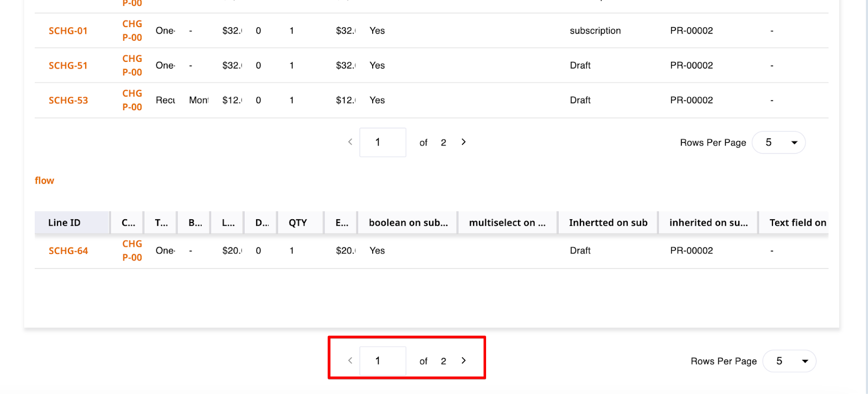Viewport: 868px width, 394px height.
Task: Open the SCHG-53 line link
Action: click(x=68, y=100)
